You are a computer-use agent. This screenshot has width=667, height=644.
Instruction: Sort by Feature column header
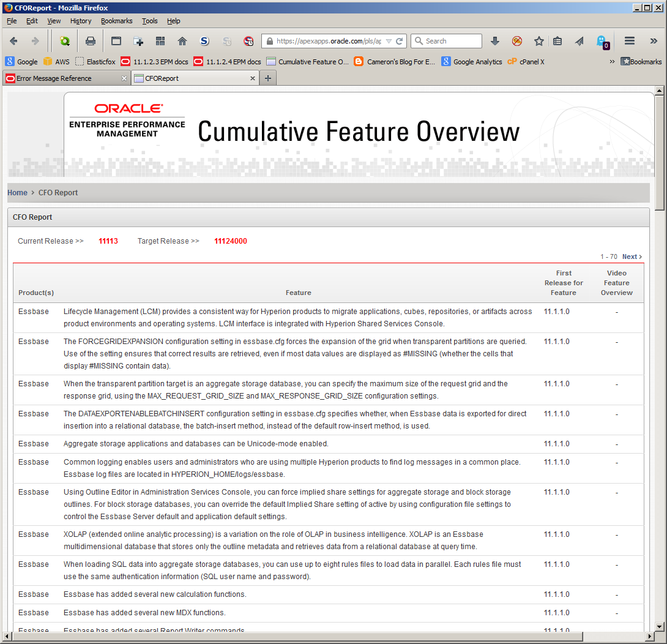[298, 293]
